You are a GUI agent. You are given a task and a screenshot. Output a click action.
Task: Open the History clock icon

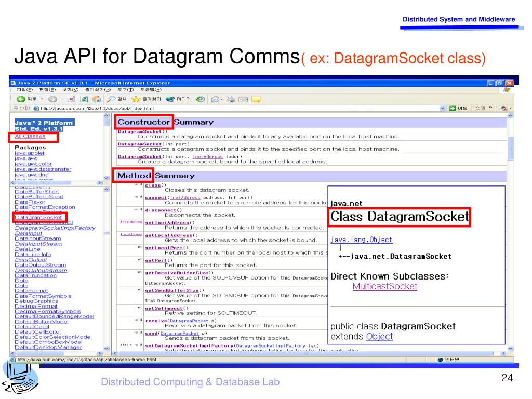[x=200, y=99]
